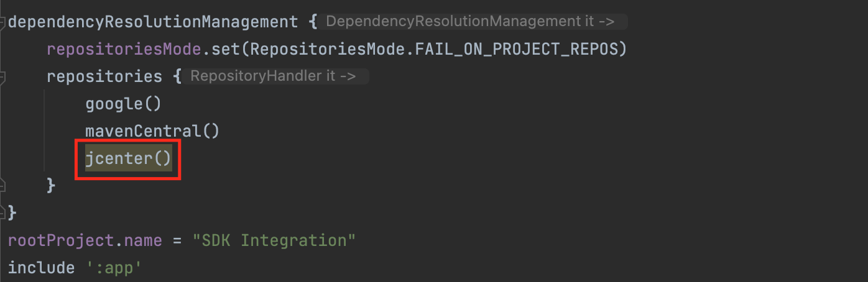Image resolution: width=868 pixels, height=282 pixels.
Task: Click fold end marker of dependencyResolutionManagement block
Action: (3, 212)
